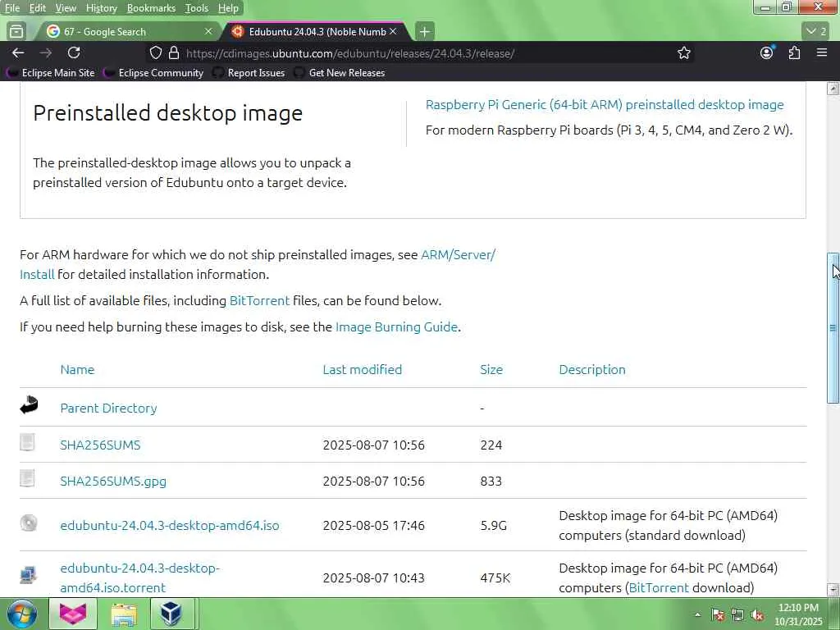Open the Eclipse Main Site bookmark
The image size is (840, 630).
(52, 73)
